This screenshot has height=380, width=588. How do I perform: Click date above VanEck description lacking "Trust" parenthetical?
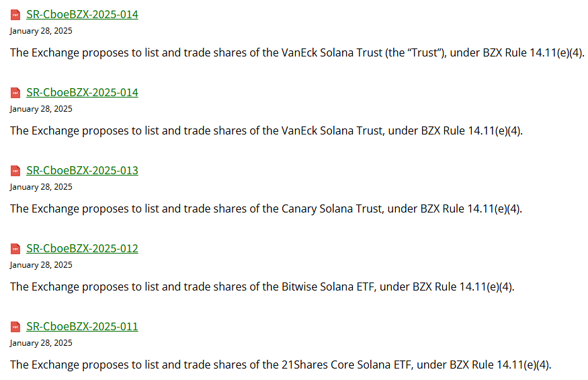pyautogui.click(x=41, y=109)
